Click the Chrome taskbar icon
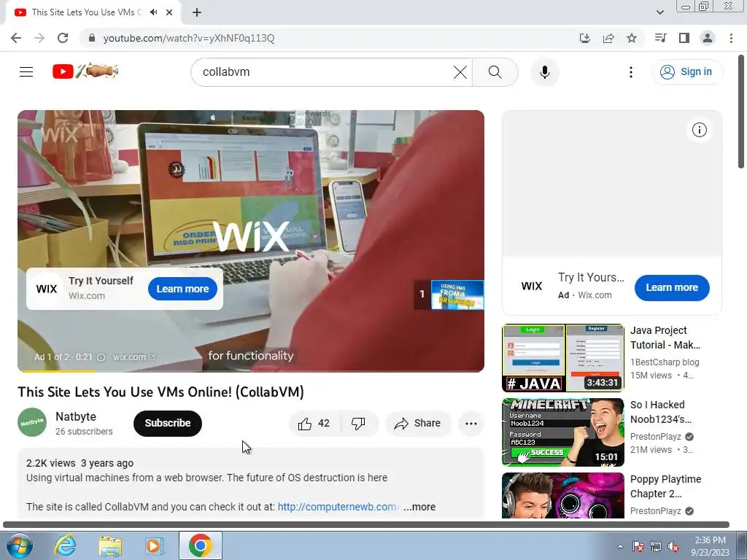The width and height of the screenshot is (747, 560). coord(200,545)
